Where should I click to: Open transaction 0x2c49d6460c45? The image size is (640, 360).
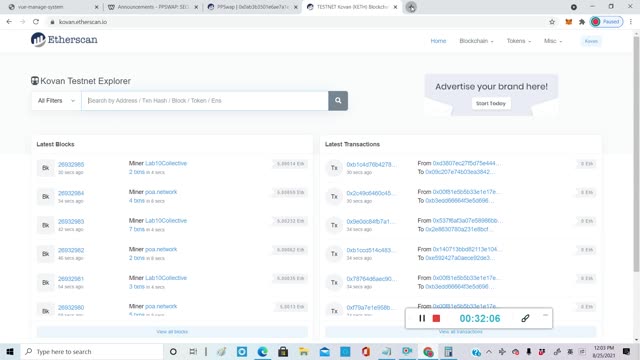371,193
